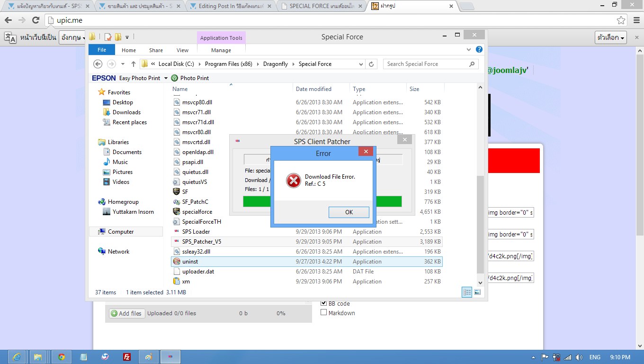Switch to Chrome on the taskbar
Viewport: 644px width, 364px height.
(x=61, y=357)
